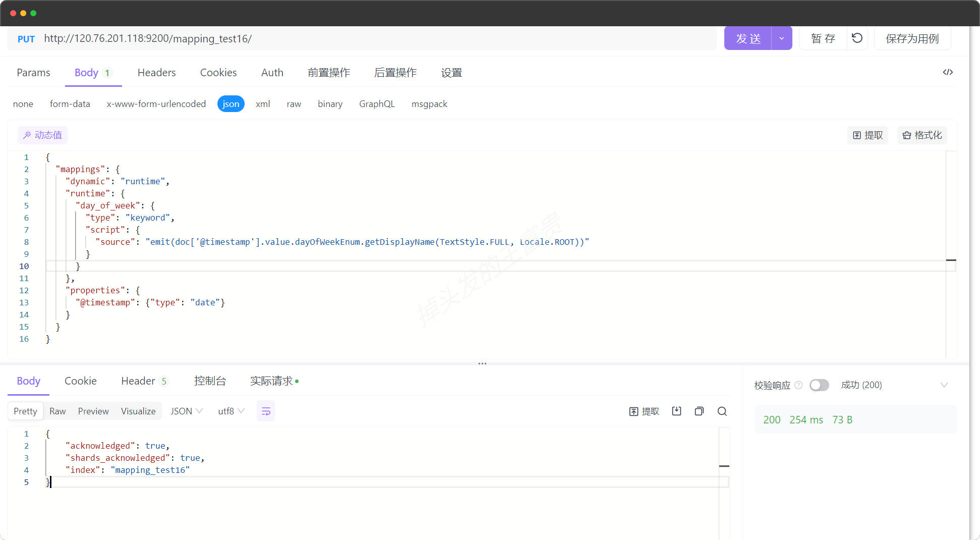Click the help icon beside 校验响应
This screenshot has width=980, height=540.
pyautogui.click(x=798, y=385)
